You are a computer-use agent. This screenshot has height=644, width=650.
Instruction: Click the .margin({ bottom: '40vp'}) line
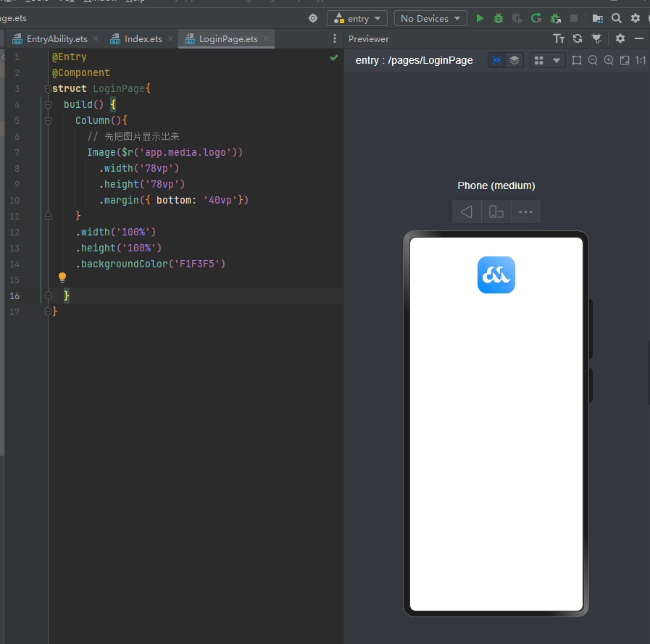(174, 200)
